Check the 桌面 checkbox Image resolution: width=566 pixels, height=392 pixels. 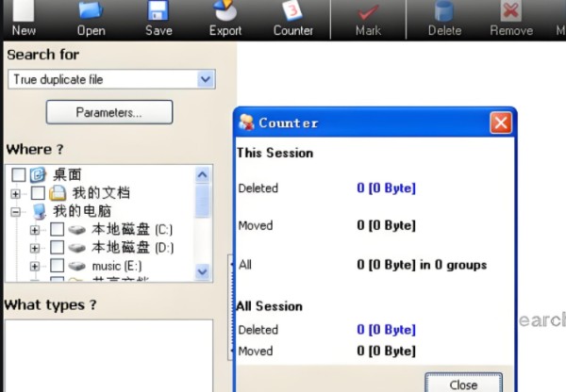18,174
